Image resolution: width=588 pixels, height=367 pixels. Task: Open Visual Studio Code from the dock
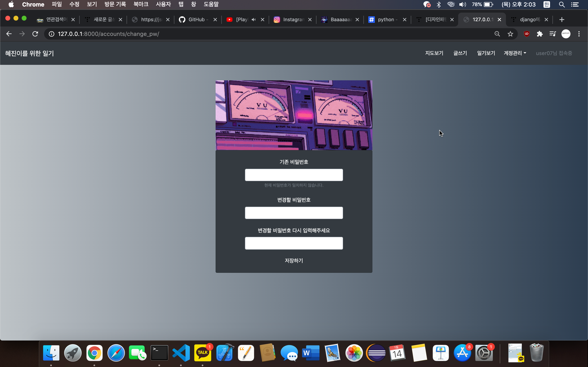point(181,353)
